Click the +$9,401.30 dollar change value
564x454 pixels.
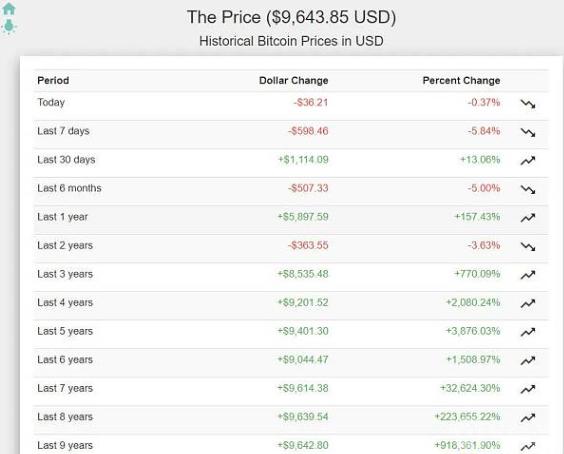tap(303, 331)
